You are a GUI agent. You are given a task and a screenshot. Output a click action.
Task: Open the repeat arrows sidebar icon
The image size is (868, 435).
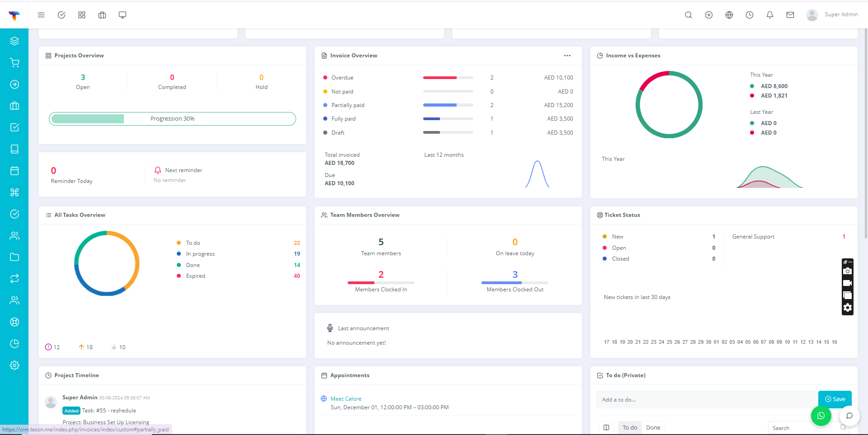point(14,279)
